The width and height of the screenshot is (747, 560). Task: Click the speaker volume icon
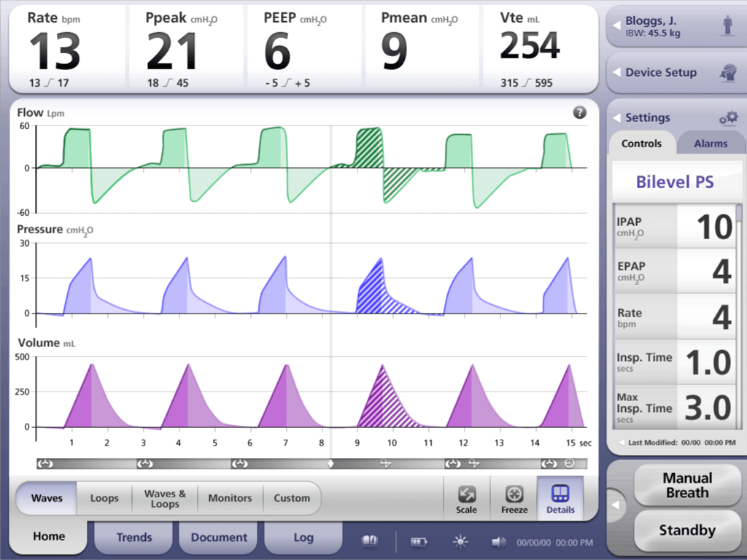point(499,542)
